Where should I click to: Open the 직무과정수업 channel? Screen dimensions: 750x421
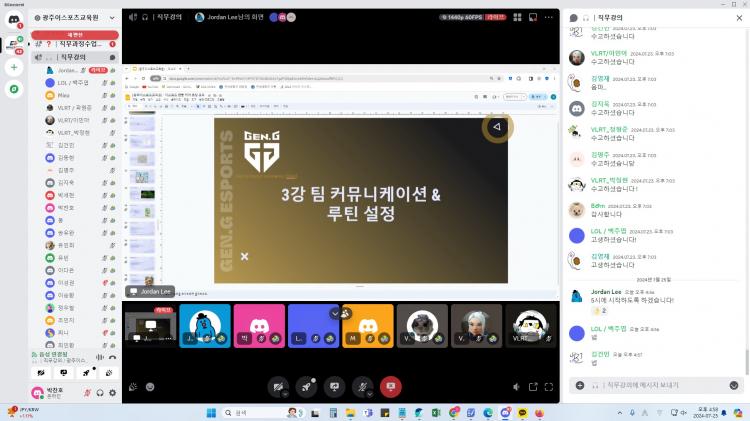78,45
